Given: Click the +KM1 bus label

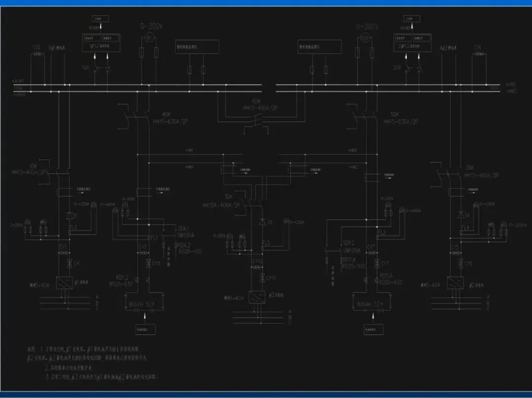Looking at the screenshot, I should [x=18, y=81].
